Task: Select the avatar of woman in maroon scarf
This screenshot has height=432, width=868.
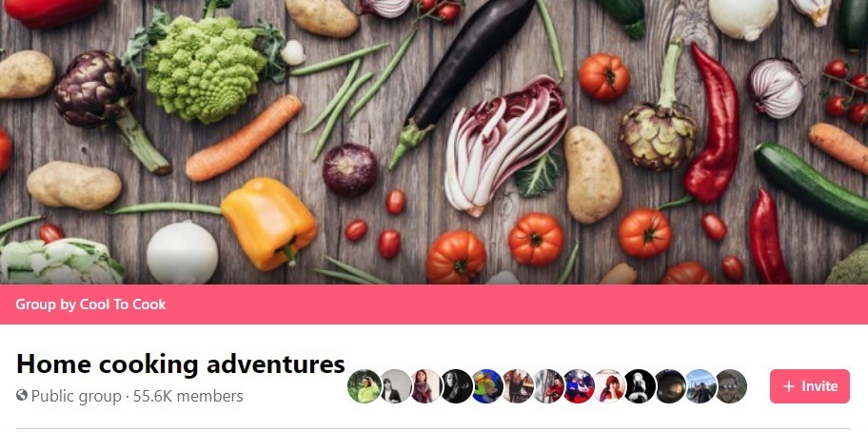Action: coord(426,386)
